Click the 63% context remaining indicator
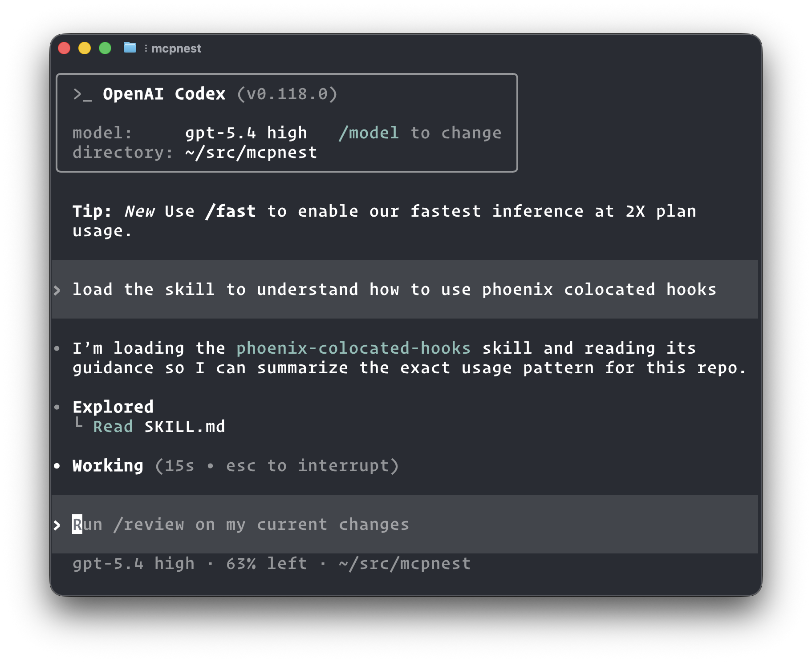This screenshot has width=812, height=662. coord(266,563)
